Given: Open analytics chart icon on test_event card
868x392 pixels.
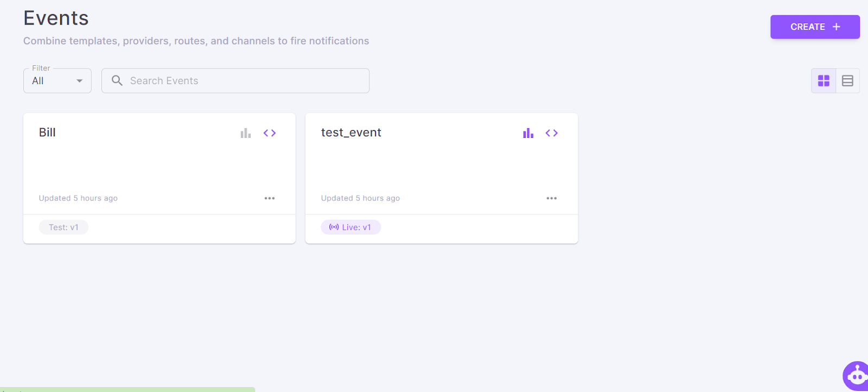Looking at the screenshot, I should pyautogui.click(x=528, y=133).
